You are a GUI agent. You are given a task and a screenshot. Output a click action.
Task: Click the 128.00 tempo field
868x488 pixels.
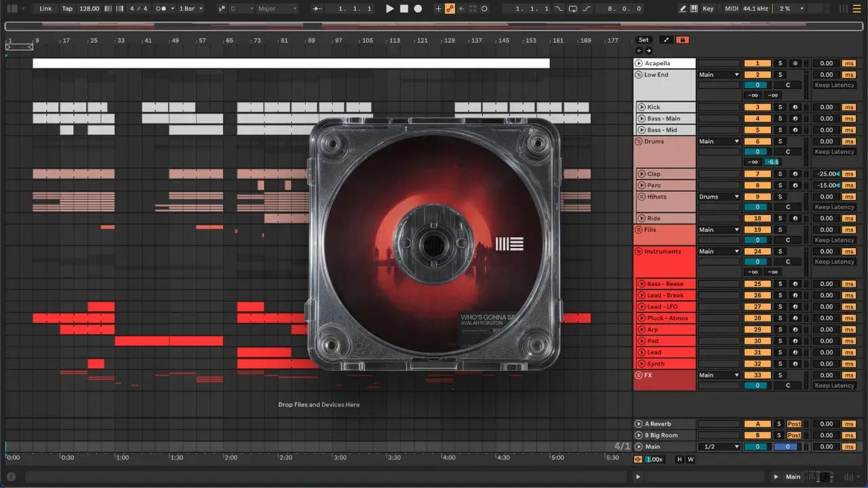[x=88, y=9]
